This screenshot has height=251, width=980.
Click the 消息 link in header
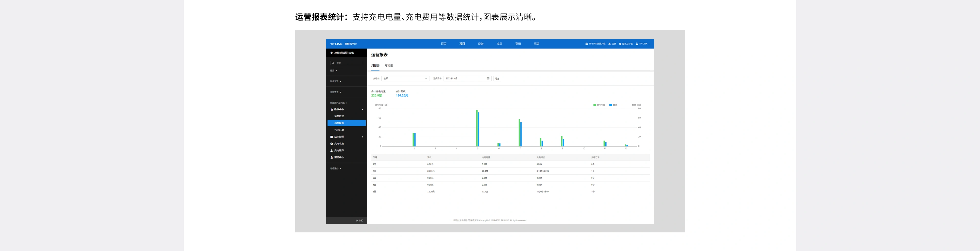[614, 44]
